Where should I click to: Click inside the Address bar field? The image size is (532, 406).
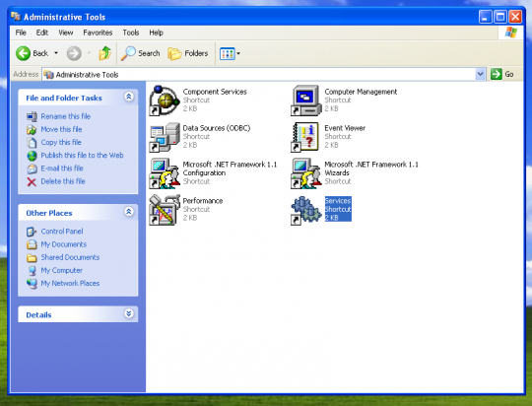(259, 74)
